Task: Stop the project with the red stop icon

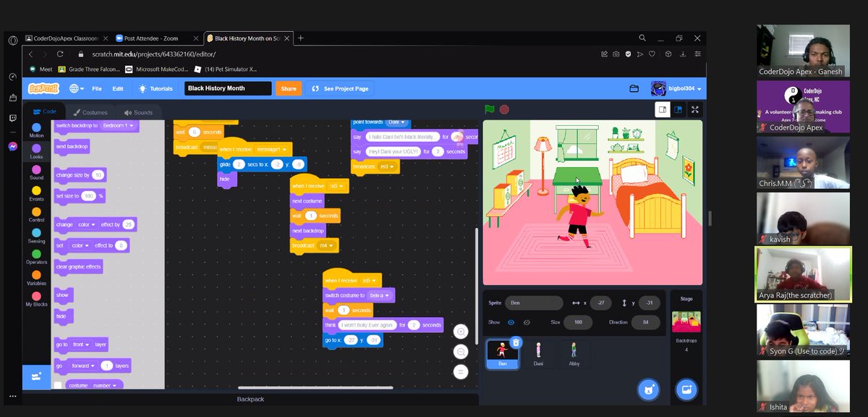Action: (x=504, y=109)
